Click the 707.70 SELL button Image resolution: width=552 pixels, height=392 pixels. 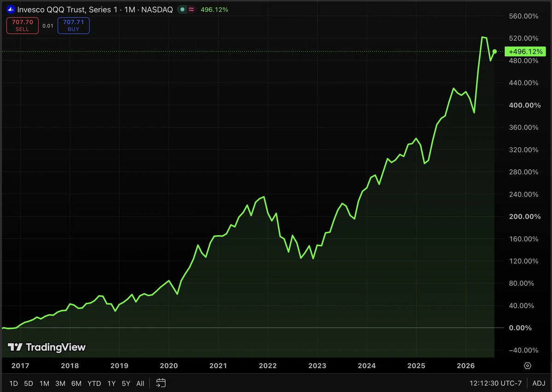(22, 25)
